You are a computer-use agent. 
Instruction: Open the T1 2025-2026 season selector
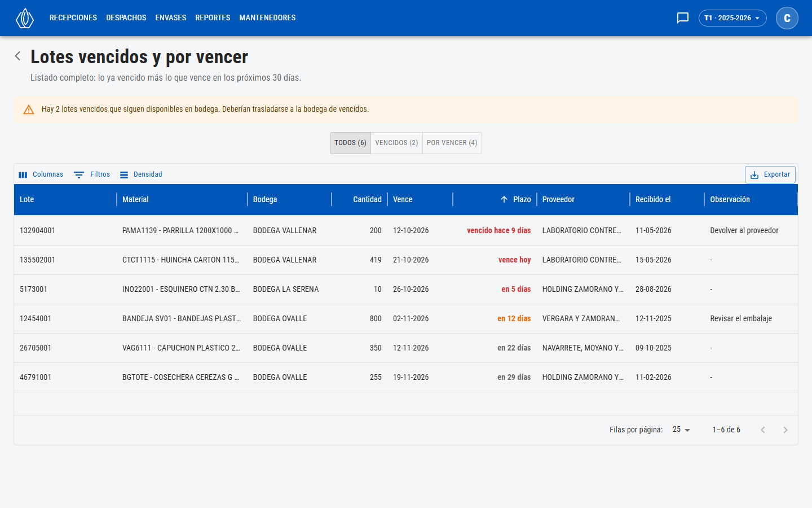(x=732, y=18)
